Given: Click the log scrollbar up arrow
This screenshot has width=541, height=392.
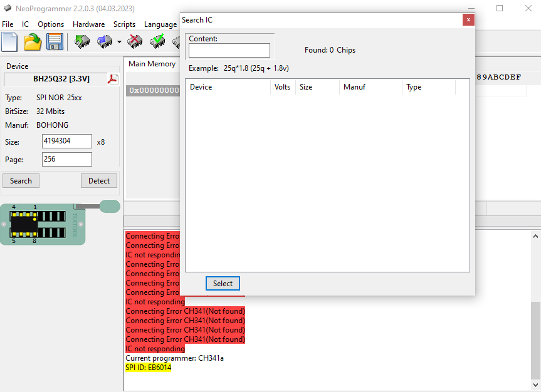Looking at the screenshot, I should point(535,236).
